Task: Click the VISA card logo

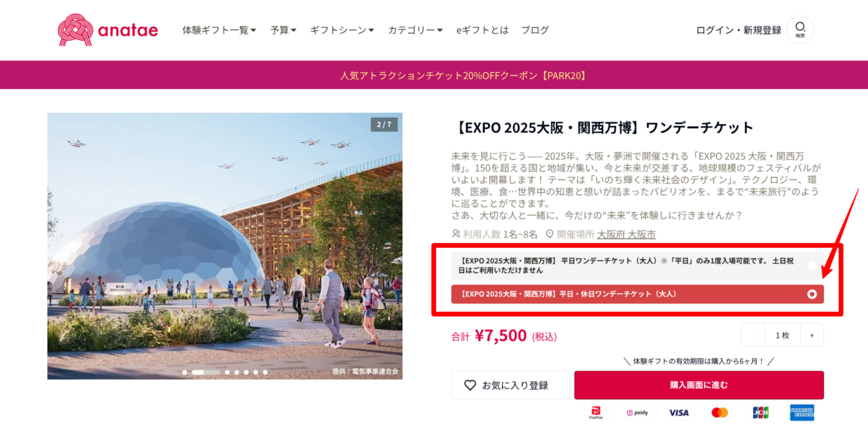Action: tap(678, 413)
